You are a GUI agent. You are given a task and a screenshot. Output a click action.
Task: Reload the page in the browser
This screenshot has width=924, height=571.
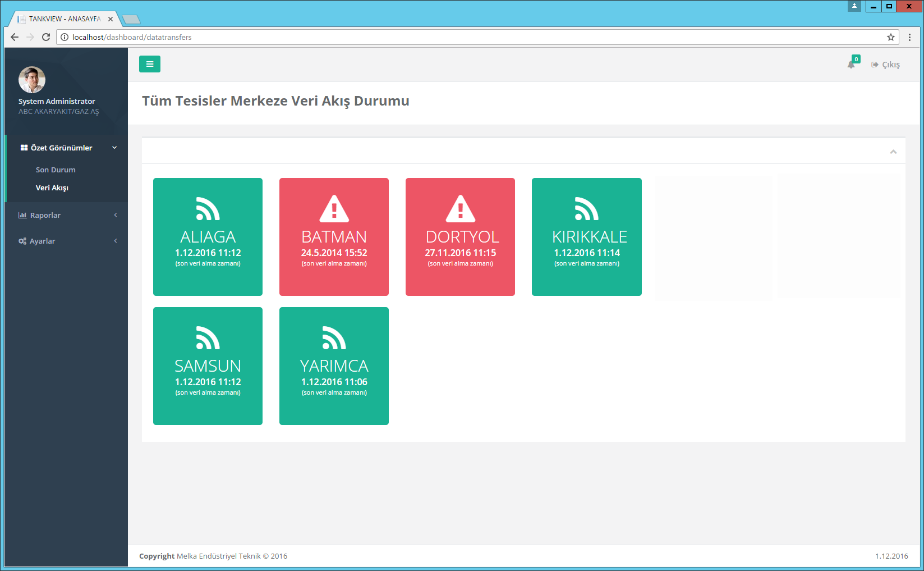pos(46,37)
